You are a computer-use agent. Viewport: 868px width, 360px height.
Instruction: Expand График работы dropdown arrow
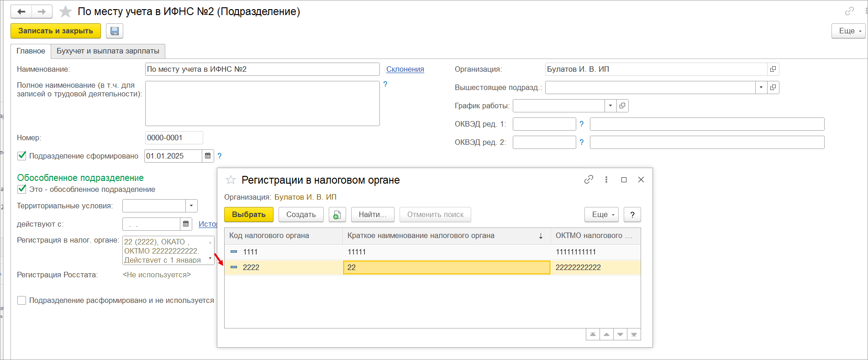point(610,106)
